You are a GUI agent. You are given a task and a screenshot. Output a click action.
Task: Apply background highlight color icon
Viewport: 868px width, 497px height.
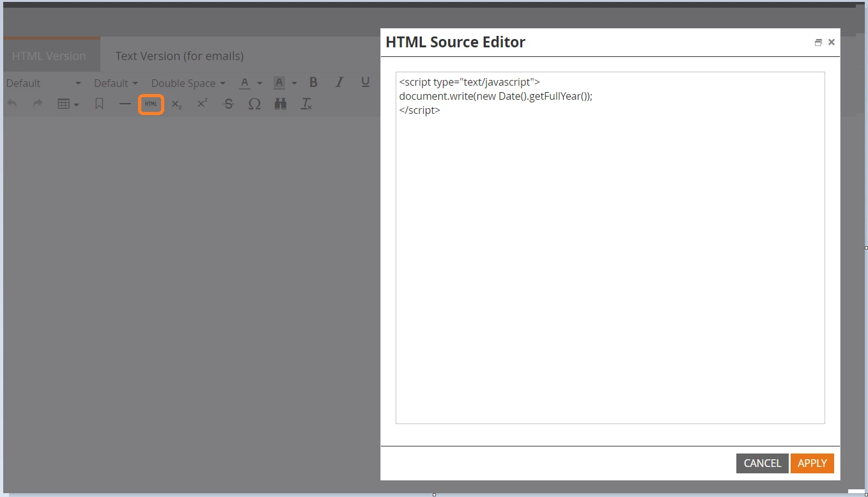coord(279,83)
